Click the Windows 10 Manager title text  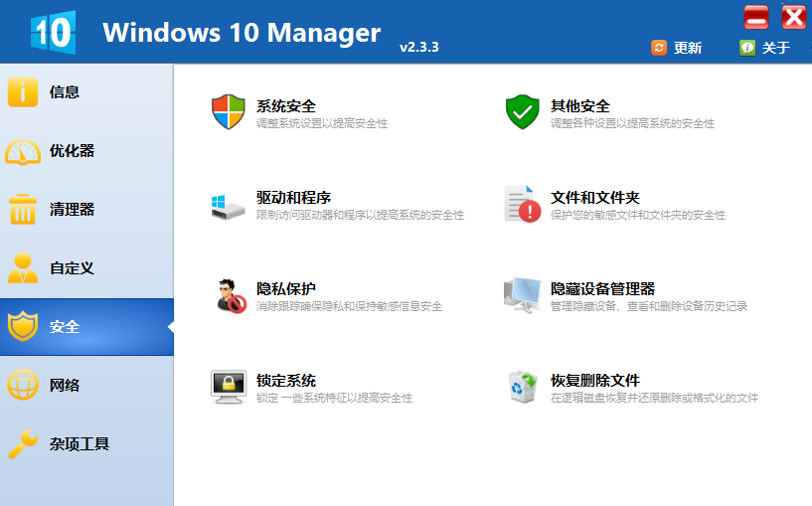(x=242, y=33)
